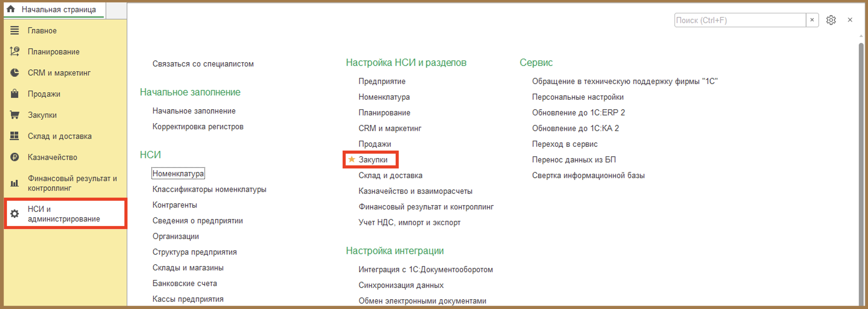Open Склад и доставка in the sidebar
Screen dimensions: 868x309
[60, 136]
